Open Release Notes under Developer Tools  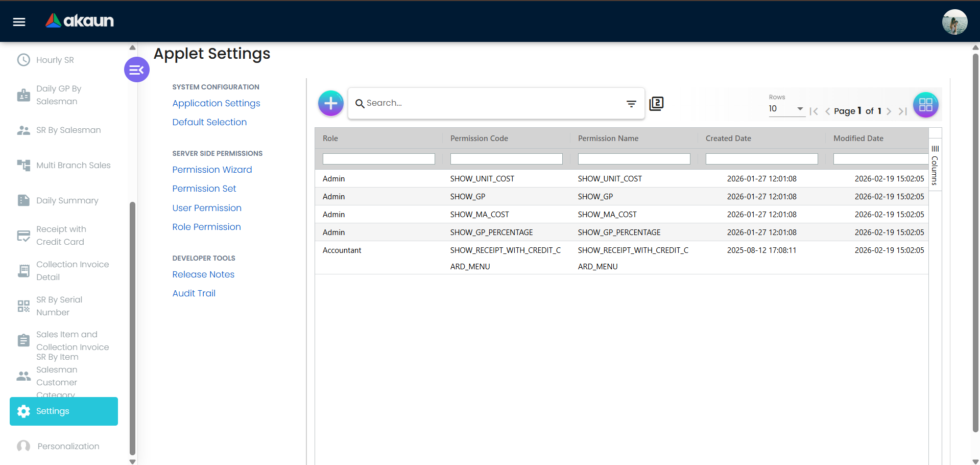click(x=203, y=274)
